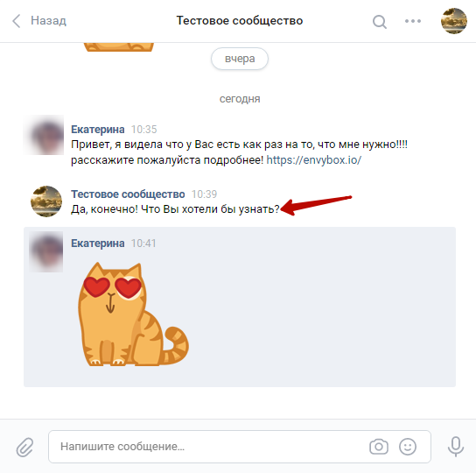The image size is (476, 473).
Task: Open Екатерина's name at 10:35 message
Action: (x=98, y=130)
